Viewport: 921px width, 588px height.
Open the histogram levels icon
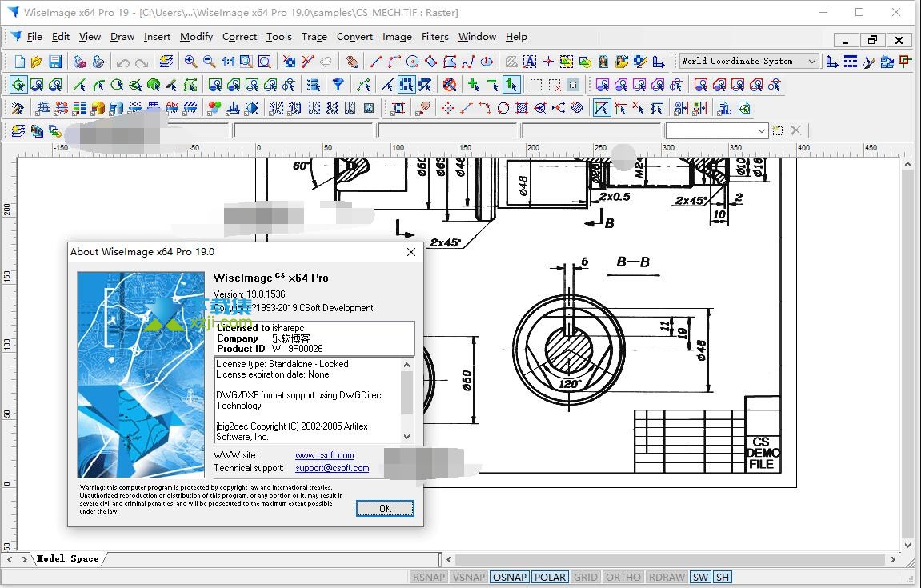tap(233, 108)
